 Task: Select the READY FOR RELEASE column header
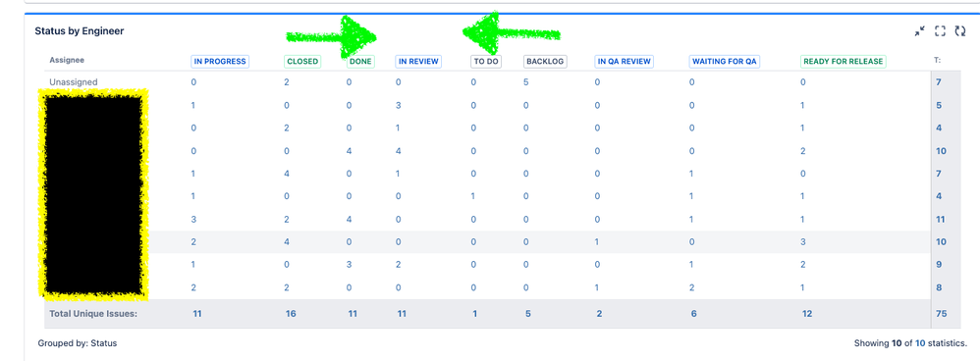[844, 61]
